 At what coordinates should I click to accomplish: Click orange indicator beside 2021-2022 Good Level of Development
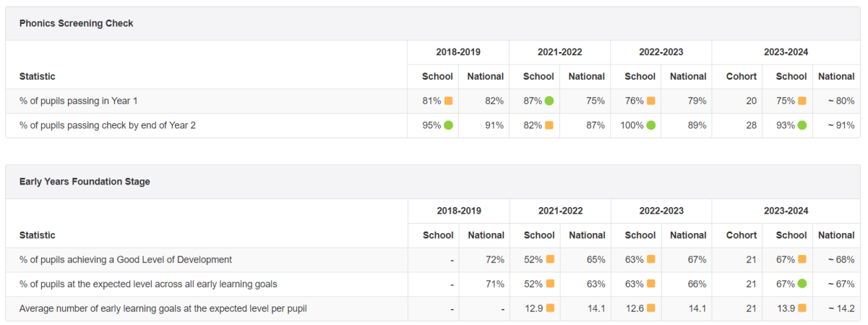(x=550, y=259)
